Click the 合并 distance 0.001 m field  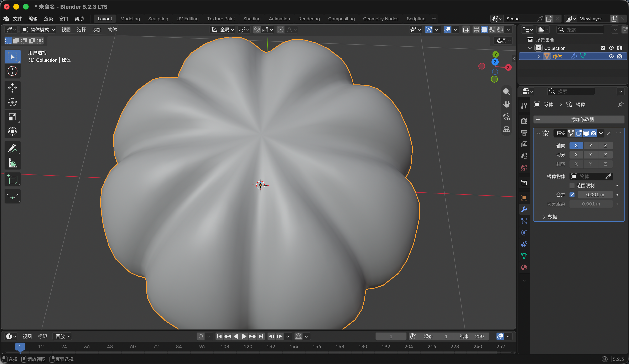click(x=595, y=194)
